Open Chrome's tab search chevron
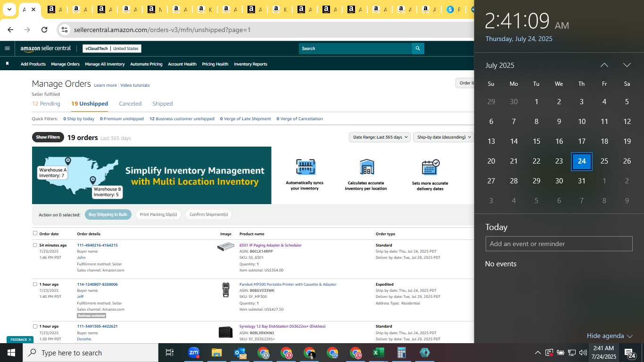 [9, 9]
